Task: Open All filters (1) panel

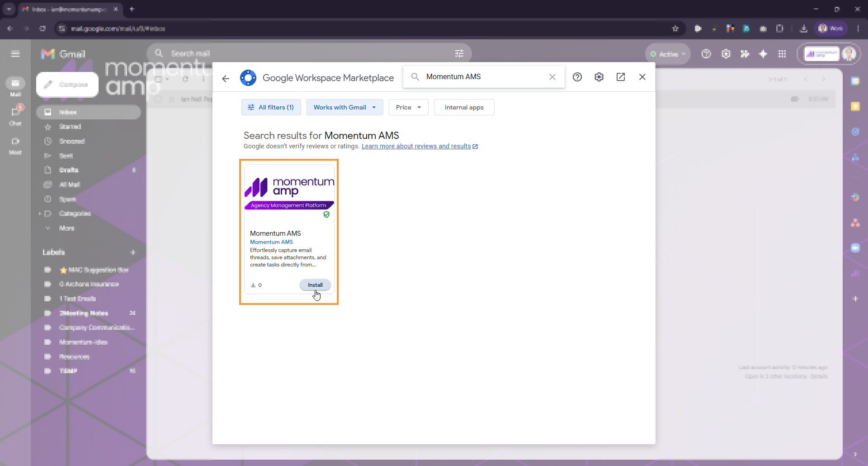Action: (x=271, y=107)
